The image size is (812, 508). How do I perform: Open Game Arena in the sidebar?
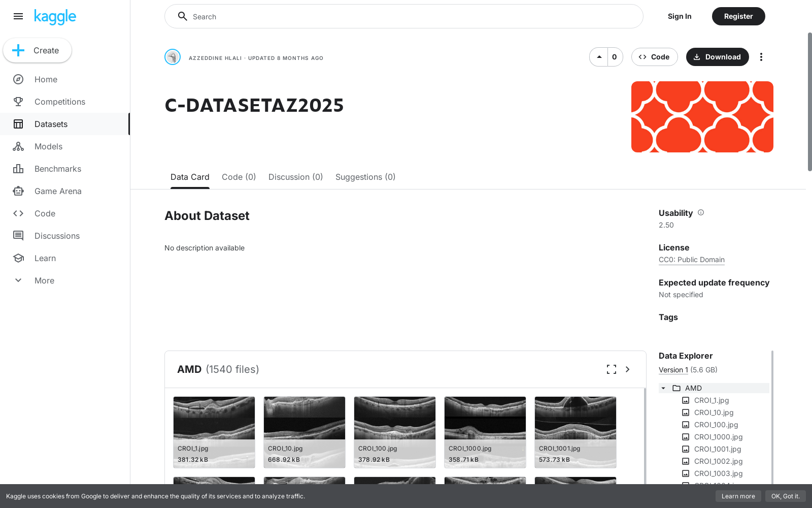[65, 191]
